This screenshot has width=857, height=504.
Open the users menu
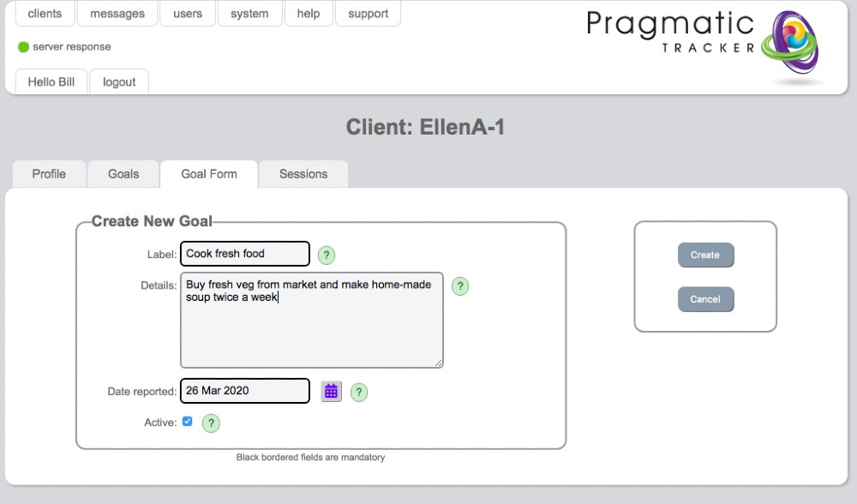click(x=188, y=14)
